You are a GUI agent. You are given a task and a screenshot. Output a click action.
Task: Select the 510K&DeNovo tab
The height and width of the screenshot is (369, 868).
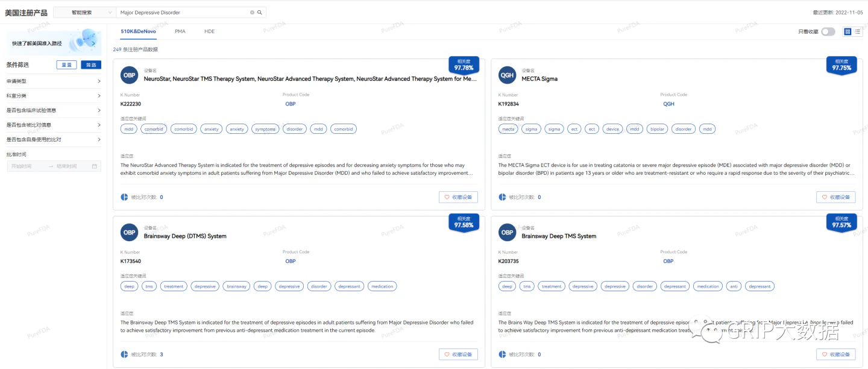[x=138, y=31]
